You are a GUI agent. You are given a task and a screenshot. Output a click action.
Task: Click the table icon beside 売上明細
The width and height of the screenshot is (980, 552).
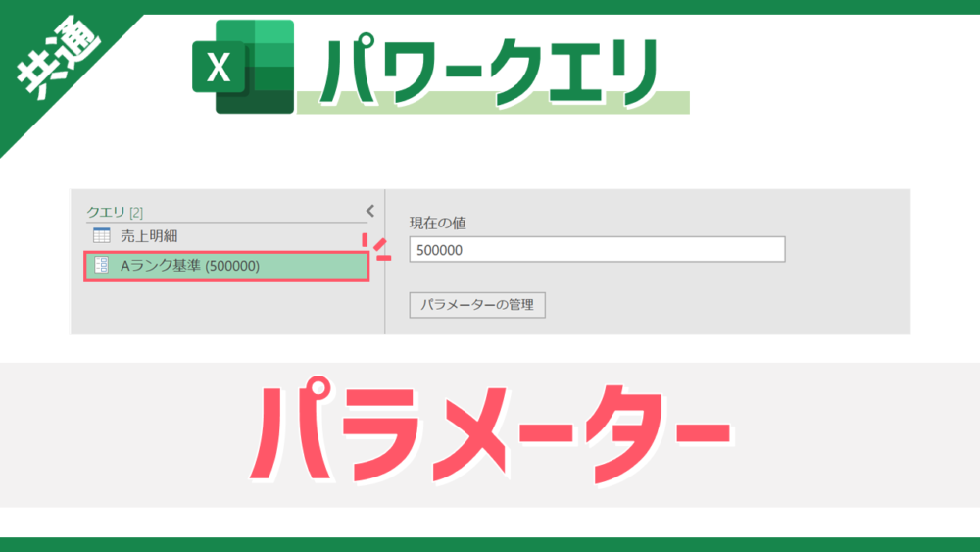(101, 235)
